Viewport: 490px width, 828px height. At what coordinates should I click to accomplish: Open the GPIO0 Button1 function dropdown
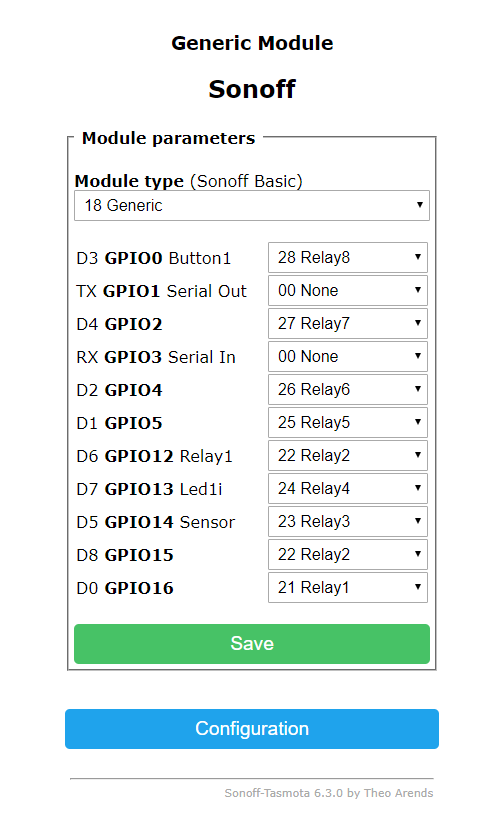pyautogui.click(x=347, y=258)
